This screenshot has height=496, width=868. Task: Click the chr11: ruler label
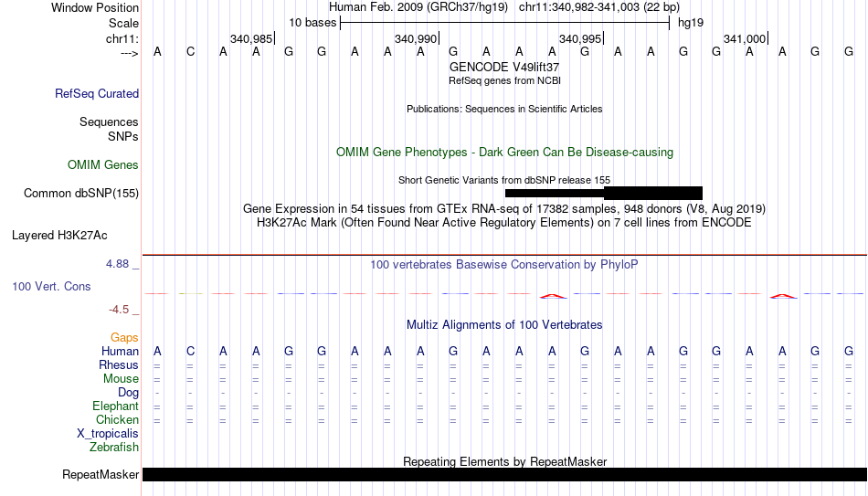(122, 38)
